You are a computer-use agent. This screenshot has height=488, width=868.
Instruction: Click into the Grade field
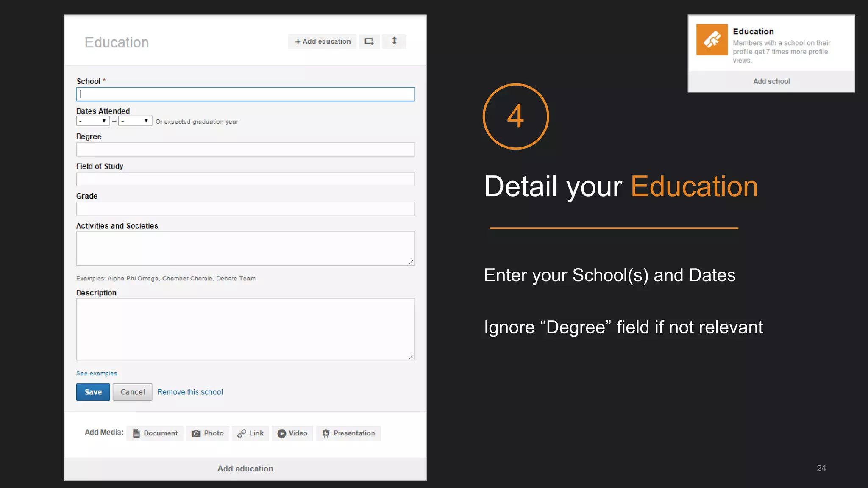[x=245, y=209]
